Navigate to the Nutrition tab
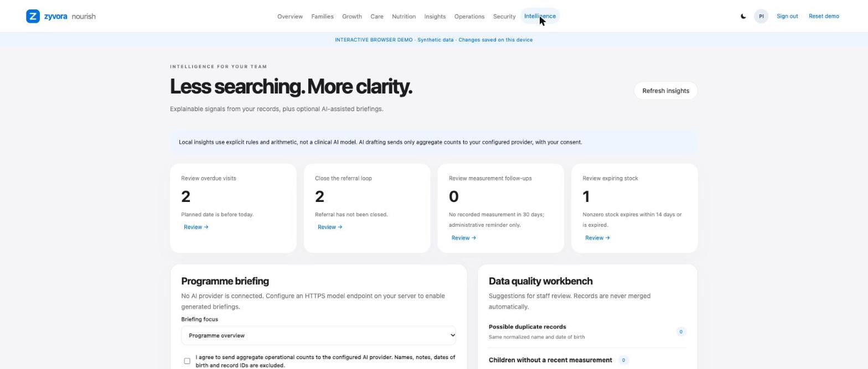The height and width of the screenshot is (369, 868). 404,17
